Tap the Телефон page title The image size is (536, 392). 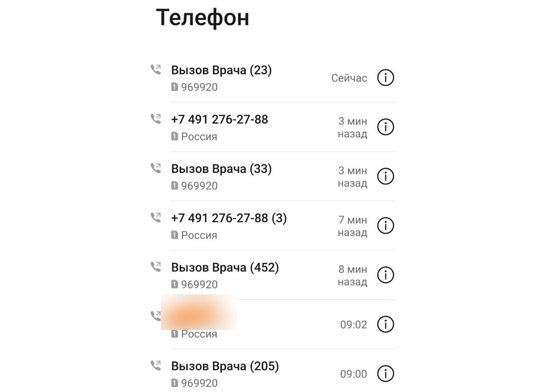(x=202, y=18)
